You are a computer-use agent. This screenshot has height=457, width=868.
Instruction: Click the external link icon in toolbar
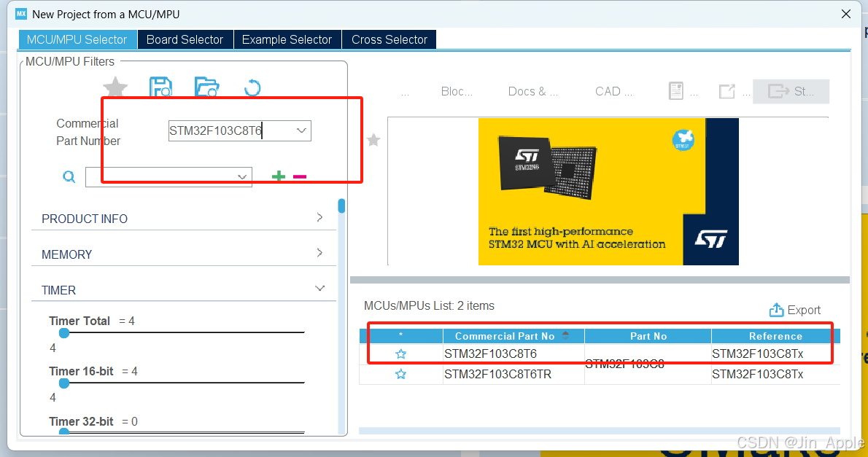tap(726, 91)
